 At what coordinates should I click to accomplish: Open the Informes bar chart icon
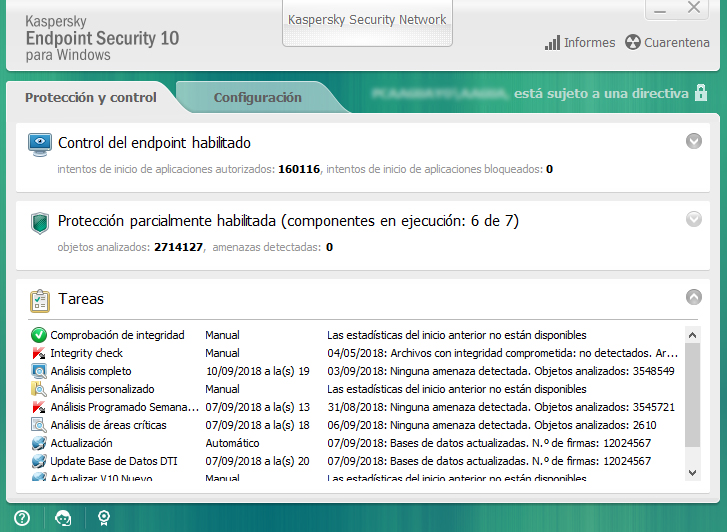[x=552, y=43]
